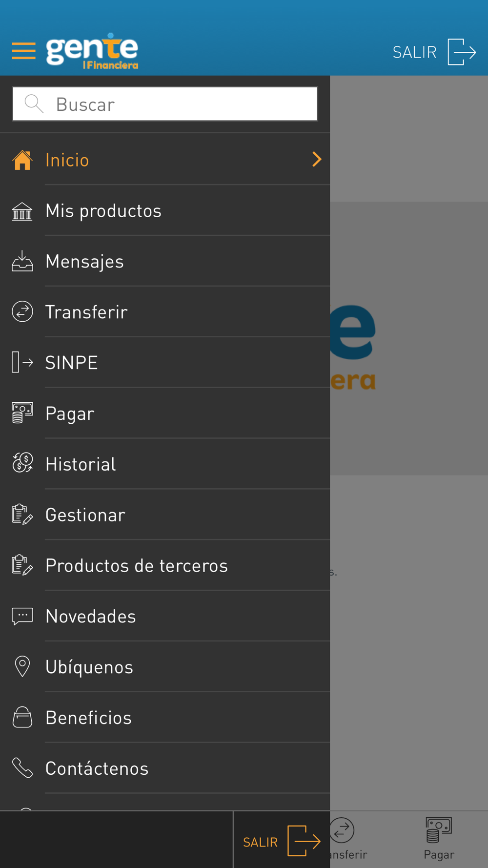This screenshot has width=488, height=868.
Task: Close the hamburger menu icon
Action: 23,51
